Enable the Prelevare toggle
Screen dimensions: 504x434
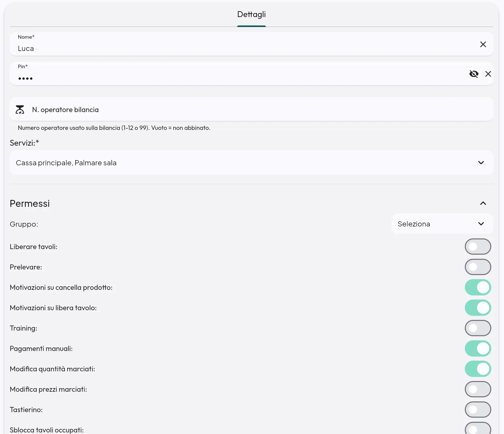tap(478, 267)
